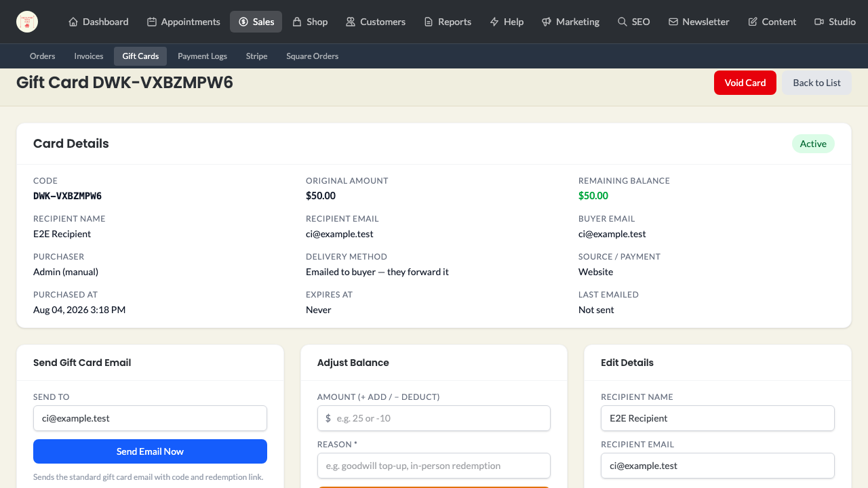Viewport: 868px width, 488px height.
Task: Click the green Active status badge
Action: [813, 144]
